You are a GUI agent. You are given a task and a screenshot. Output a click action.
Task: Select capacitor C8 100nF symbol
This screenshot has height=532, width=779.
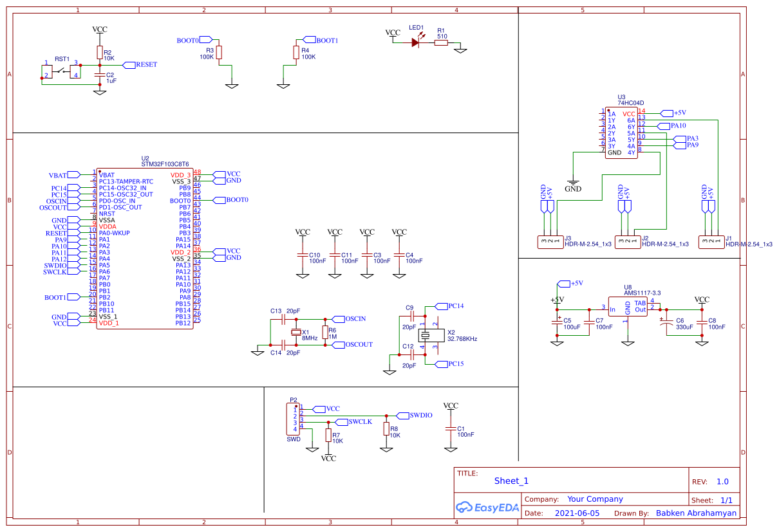coord(702,321)
